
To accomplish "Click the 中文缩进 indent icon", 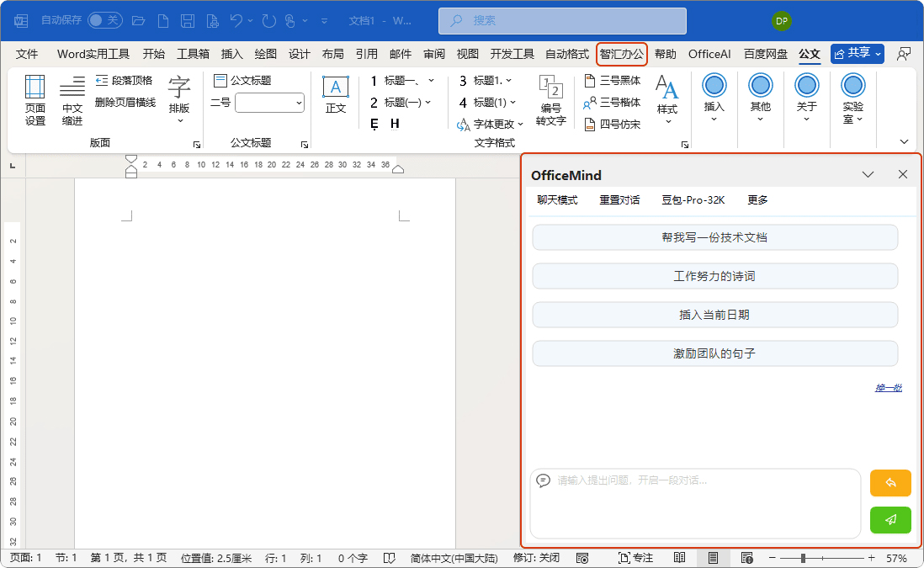I will click(x=72, y=99).
